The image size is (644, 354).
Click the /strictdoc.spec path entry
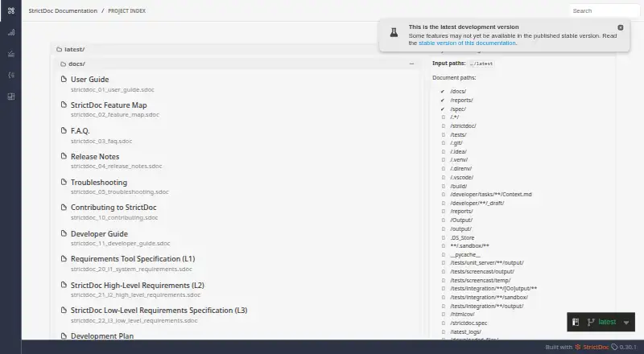469,323
